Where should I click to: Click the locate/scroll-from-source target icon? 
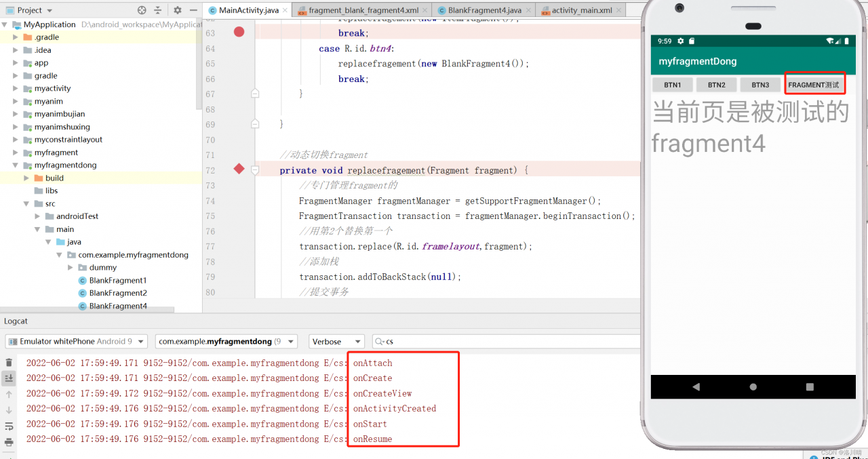(142, 10)
